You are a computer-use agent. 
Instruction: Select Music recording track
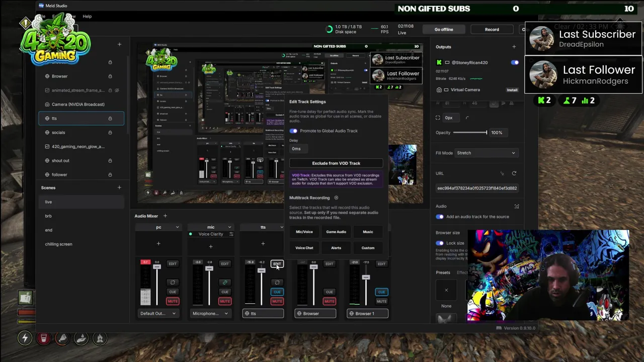(368, 232)
